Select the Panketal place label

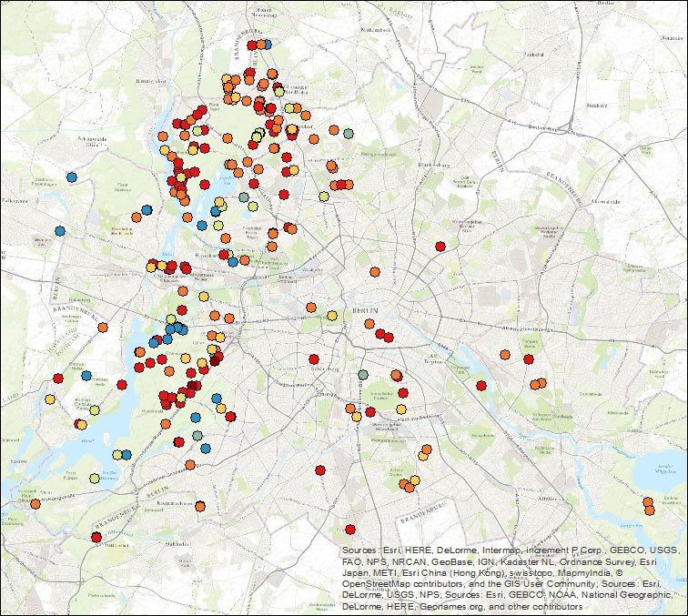click(x=534, y=55)
